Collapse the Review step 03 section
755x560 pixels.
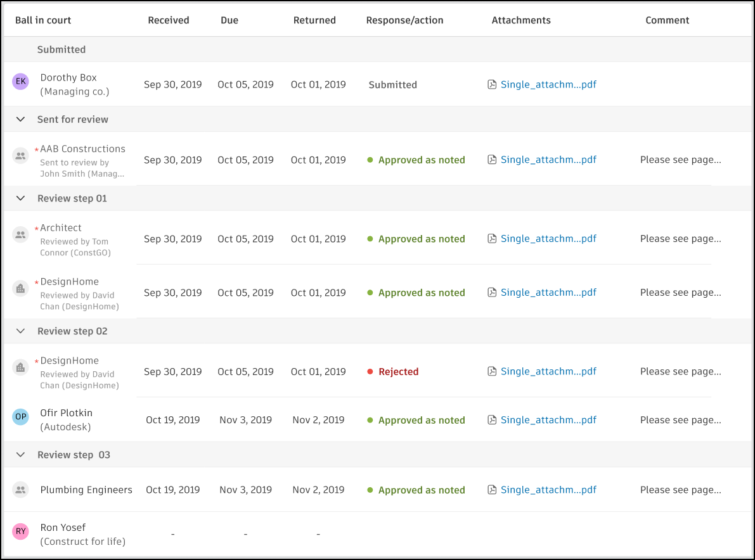pyautogui.click(x=21, y=455)
